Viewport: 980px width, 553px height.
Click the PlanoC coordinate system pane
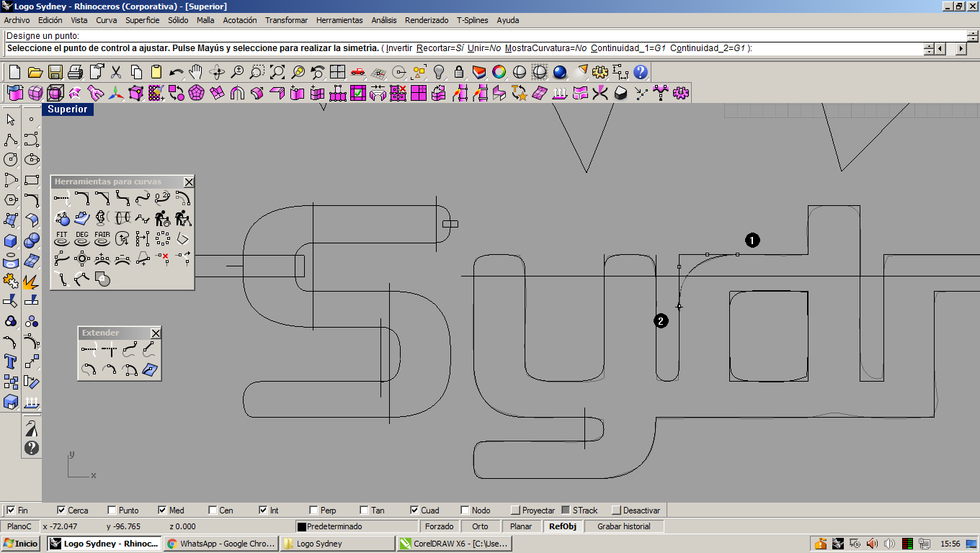(x=19, y=526)
